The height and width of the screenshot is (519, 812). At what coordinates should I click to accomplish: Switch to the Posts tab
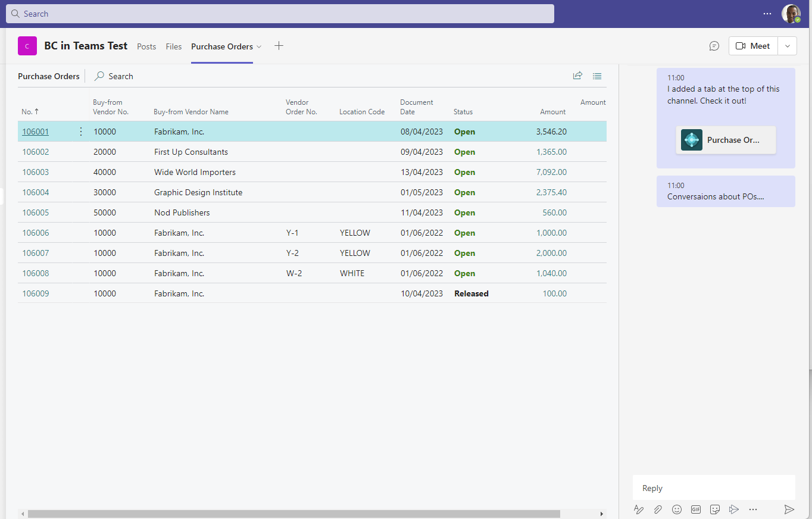pyautogui.click(x=146, y=46)
